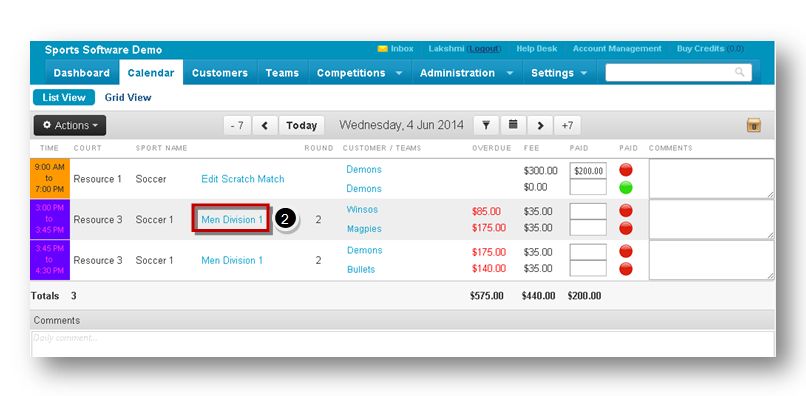
Task: Click the Magpies paid amount field
Action: (x=588, y=228)
